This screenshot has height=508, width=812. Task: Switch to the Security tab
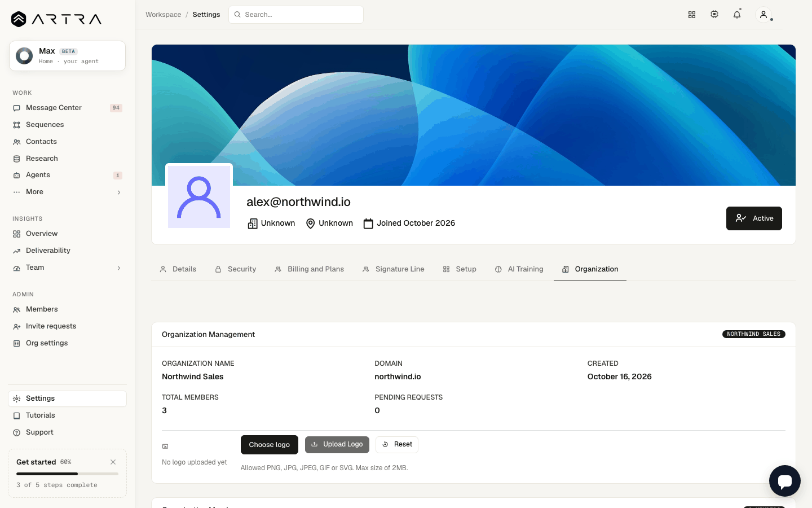pos(236,269)
